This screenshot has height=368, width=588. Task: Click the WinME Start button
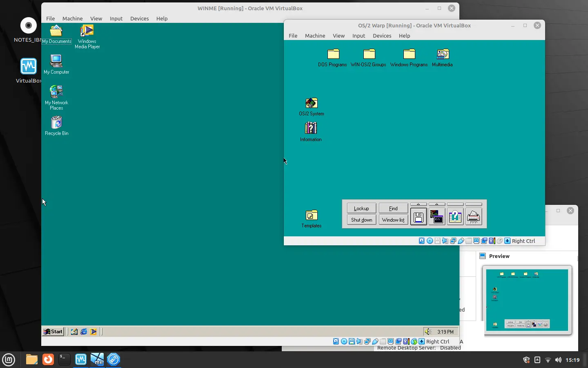(53, 332)
